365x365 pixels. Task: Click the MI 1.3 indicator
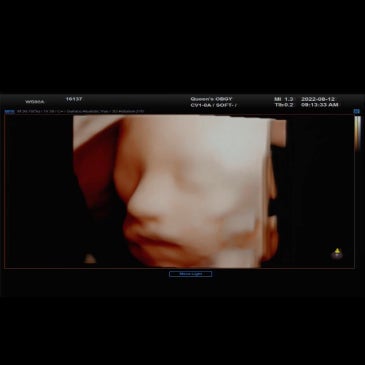click(x=284, y=99)
